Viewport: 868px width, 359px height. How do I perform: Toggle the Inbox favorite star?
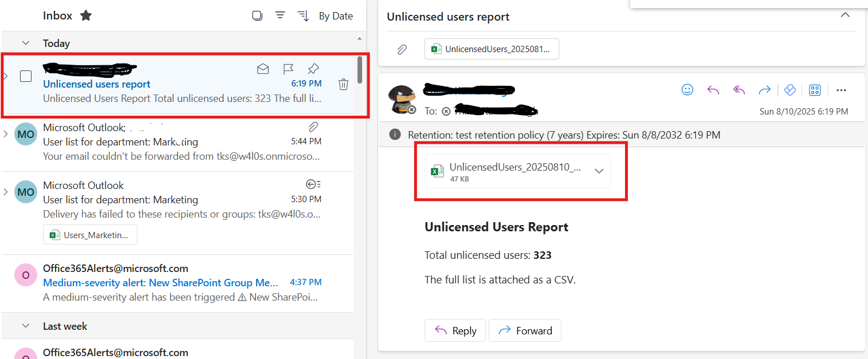(86, 15)
